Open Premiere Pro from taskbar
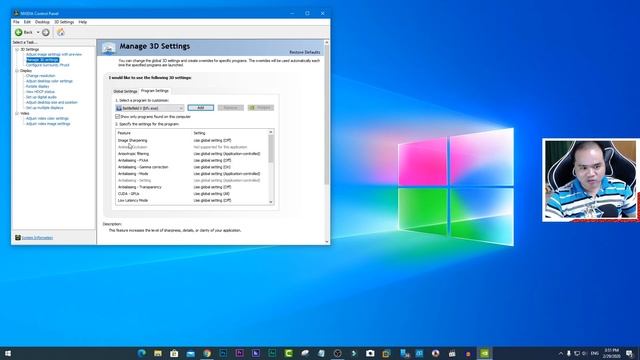The height and width of the screenshot is (360, 640). [x=240, y=353]
